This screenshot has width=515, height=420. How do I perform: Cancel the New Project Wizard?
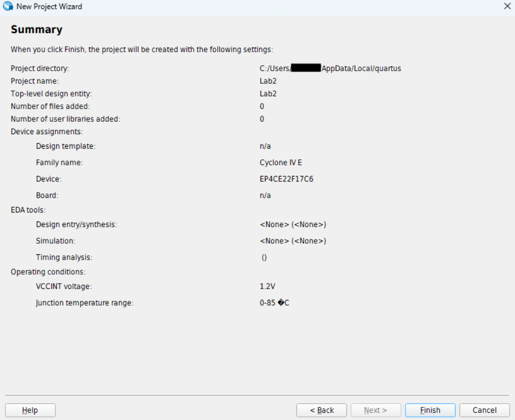pos(484,410)
